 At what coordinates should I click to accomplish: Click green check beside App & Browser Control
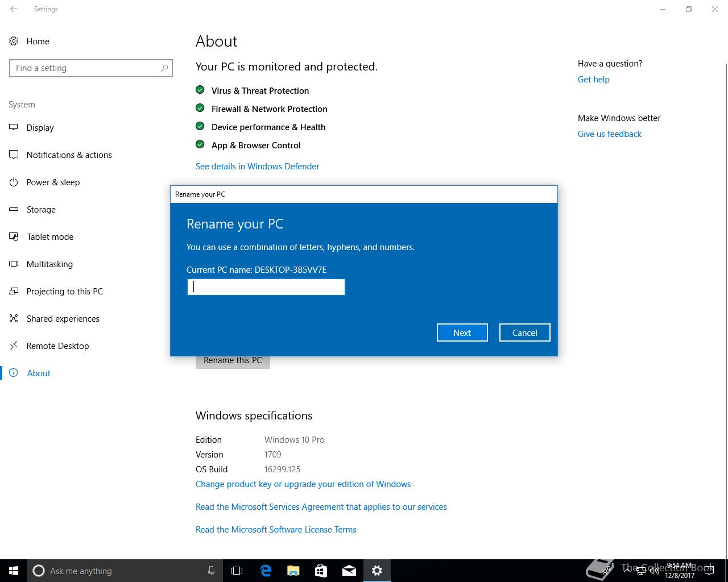(200, 144)
